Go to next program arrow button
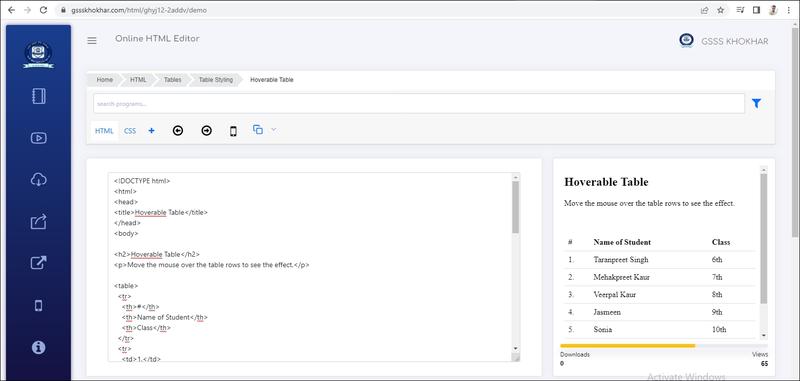Viewport: 800px width, 381px height. (x=206, y=131)
